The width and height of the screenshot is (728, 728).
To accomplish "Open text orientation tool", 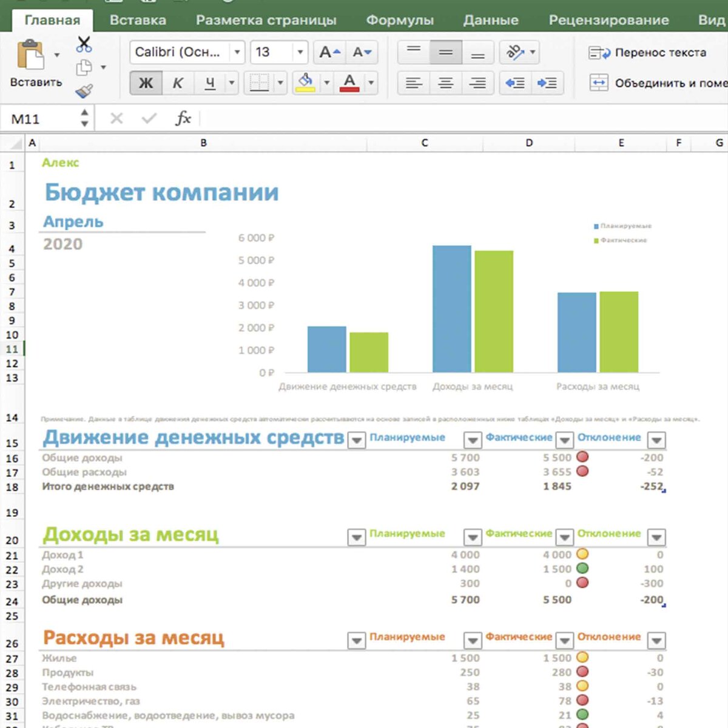I will tap(514, 52).
